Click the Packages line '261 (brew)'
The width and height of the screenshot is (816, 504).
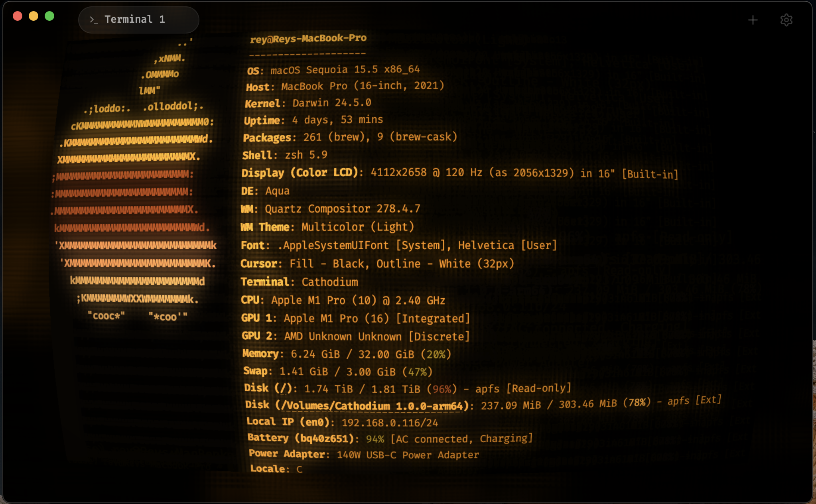click(336, 137)
